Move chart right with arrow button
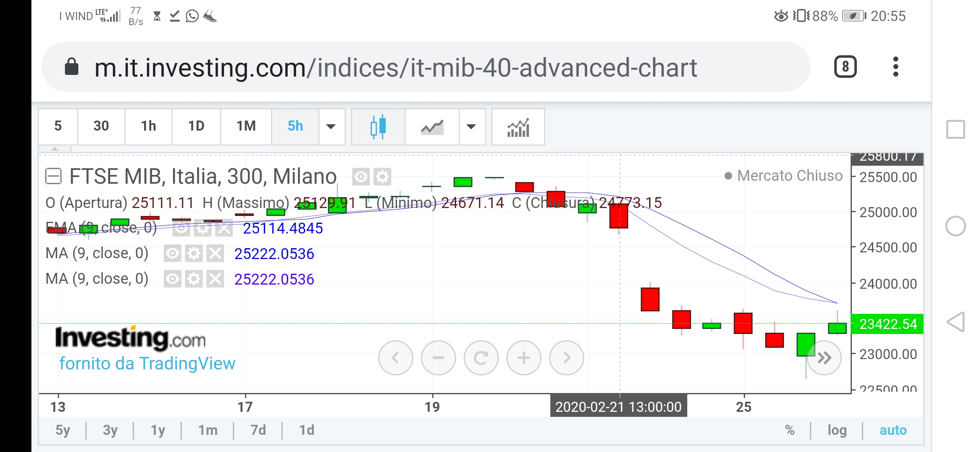 tap(566, 358)
